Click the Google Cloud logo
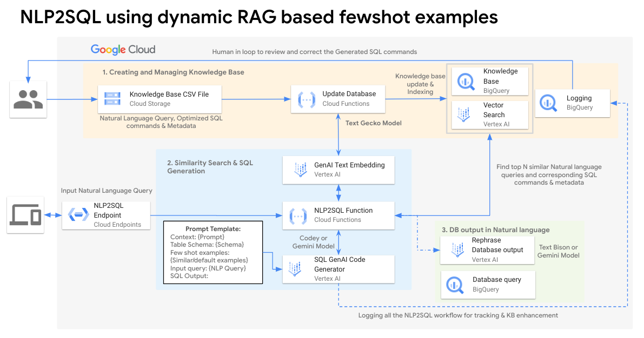644x338 pixels. point(123,50)
